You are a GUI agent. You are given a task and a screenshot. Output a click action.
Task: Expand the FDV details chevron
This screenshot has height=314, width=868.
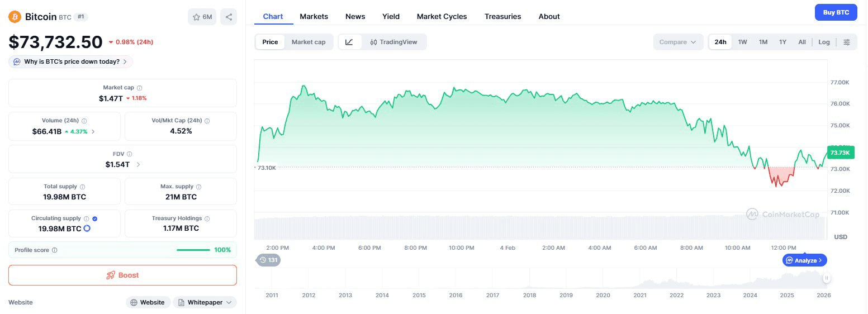tap(138, 164)
